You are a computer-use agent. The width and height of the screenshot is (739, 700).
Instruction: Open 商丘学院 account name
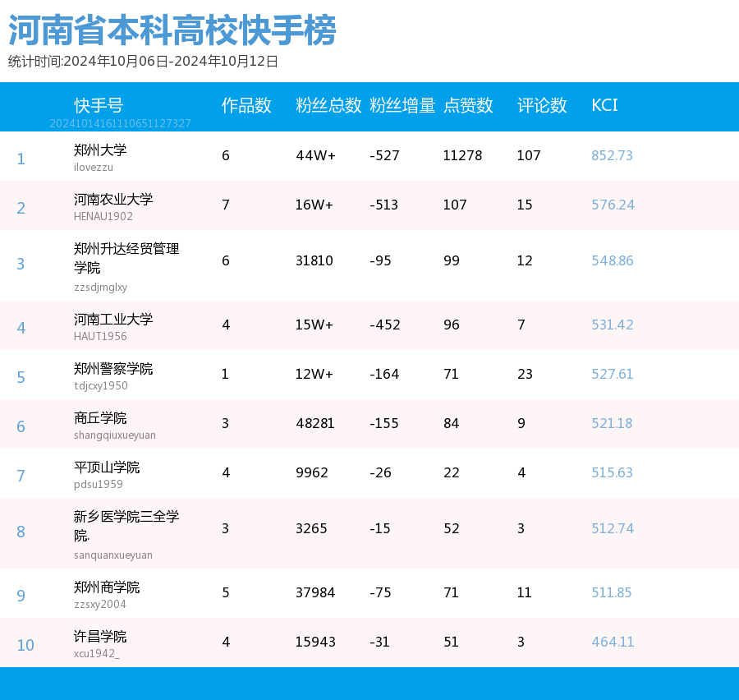[x=100, y=418]
